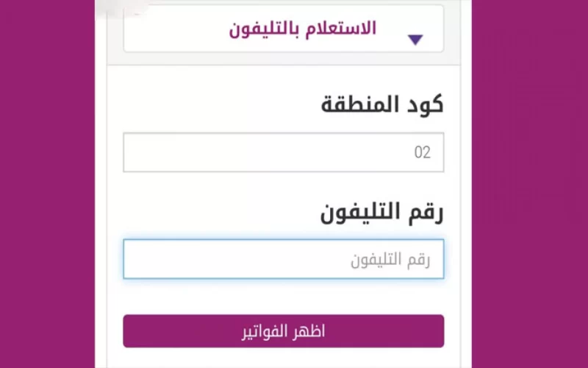Image resolution: width=588 pixels, height=368 pixels.
Task: Click right edge of اظهر الفواتير button
Action: coord(435,331)
